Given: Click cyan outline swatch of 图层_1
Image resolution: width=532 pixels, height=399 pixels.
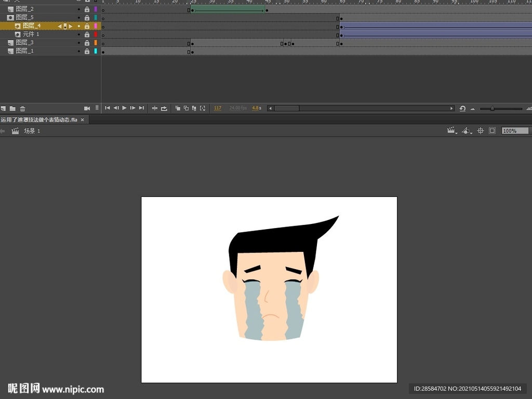Looking at the screenshot, I should pyautogui.click(x=96, y=51).
